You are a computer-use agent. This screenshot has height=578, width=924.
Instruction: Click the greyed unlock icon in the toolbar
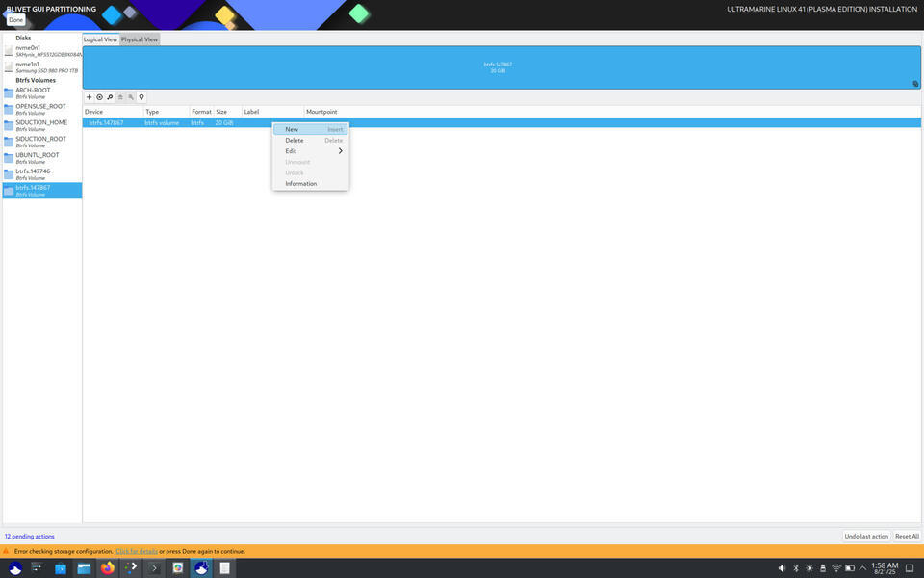(x=131, y=97)
